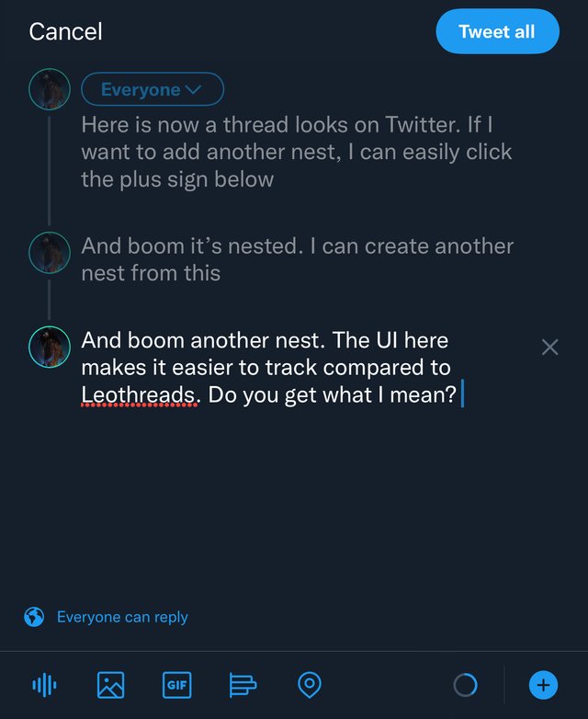
Task: Open the Everyone audience dropdown
Action: pyautogui.click(x=153, y=89)
